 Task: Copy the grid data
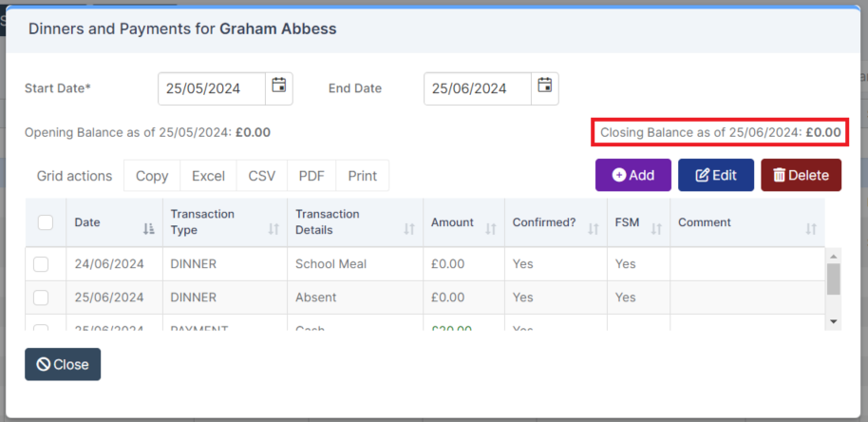pos(152,176)
